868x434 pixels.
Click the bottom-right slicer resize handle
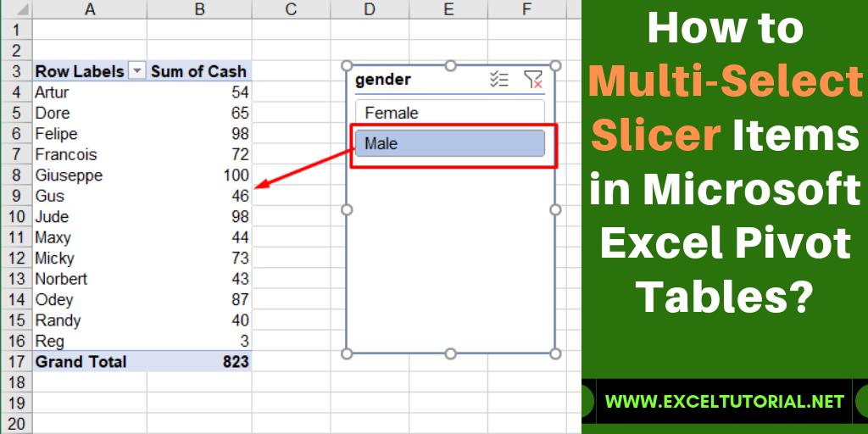(555, 353)
